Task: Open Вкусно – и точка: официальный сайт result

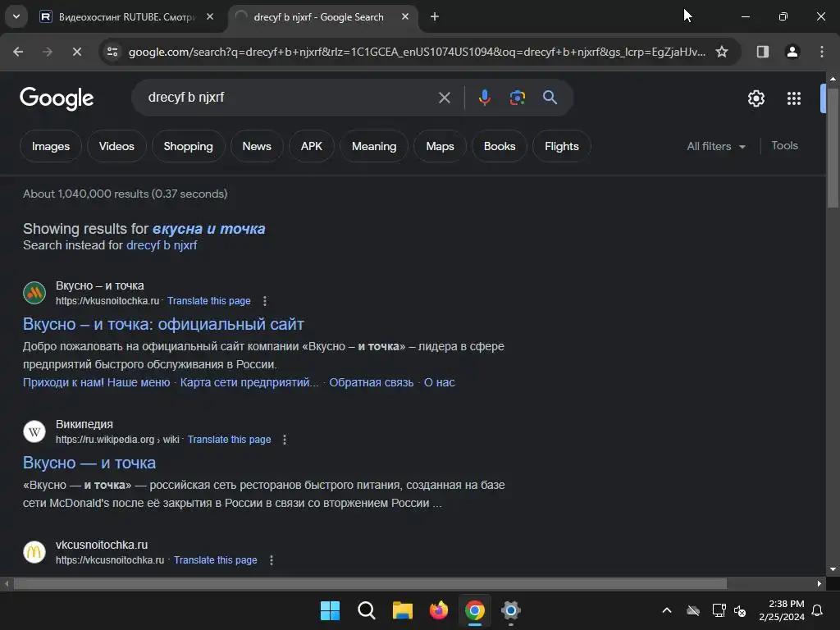Action: 163,324
